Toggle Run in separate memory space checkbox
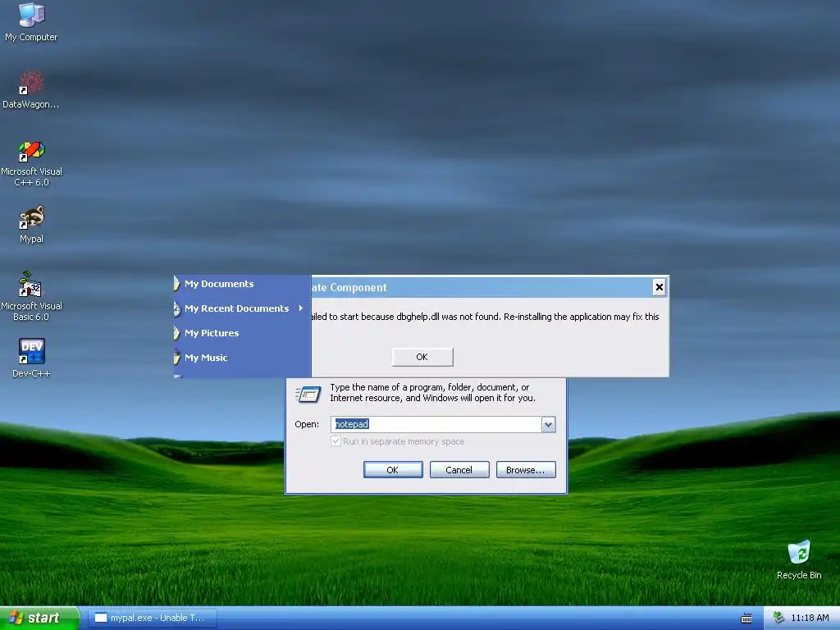840x630 pixels. (x=336, y=441)
